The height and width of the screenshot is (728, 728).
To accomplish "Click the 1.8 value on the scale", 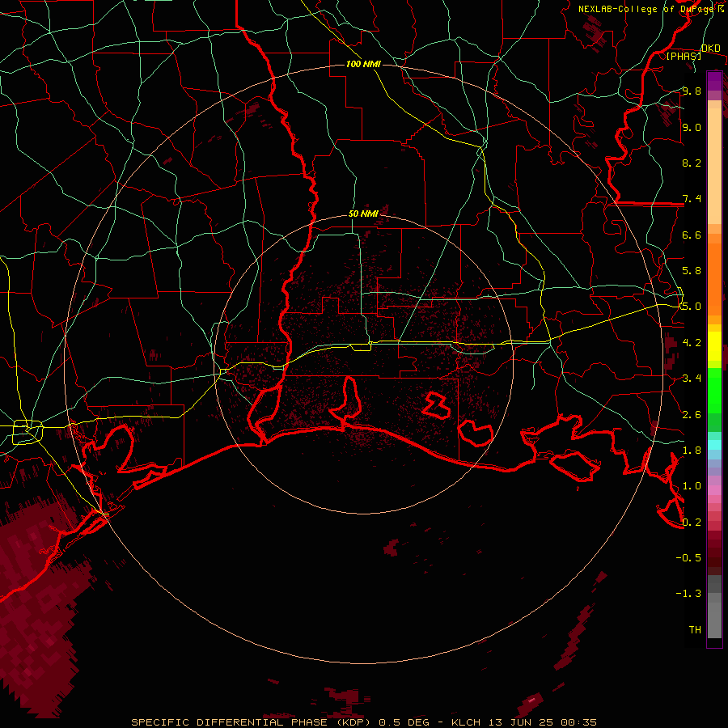I will [692, 451].
